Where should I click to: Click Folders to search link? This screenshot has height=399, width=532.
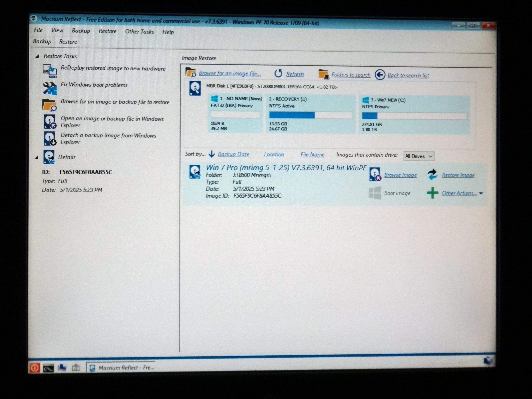pyautogui.click(x=351, y=75)
